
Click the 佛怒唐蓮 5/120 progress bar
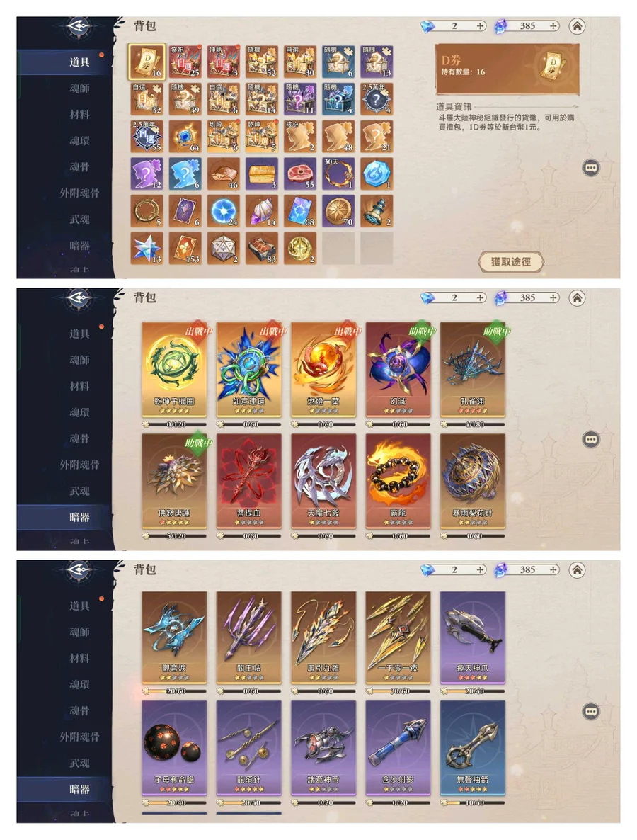click(x=174, y=535)
